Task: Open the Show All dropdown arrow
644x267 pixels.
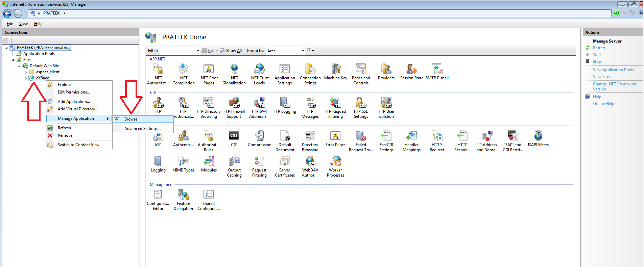Action: [x=218, y=51]
